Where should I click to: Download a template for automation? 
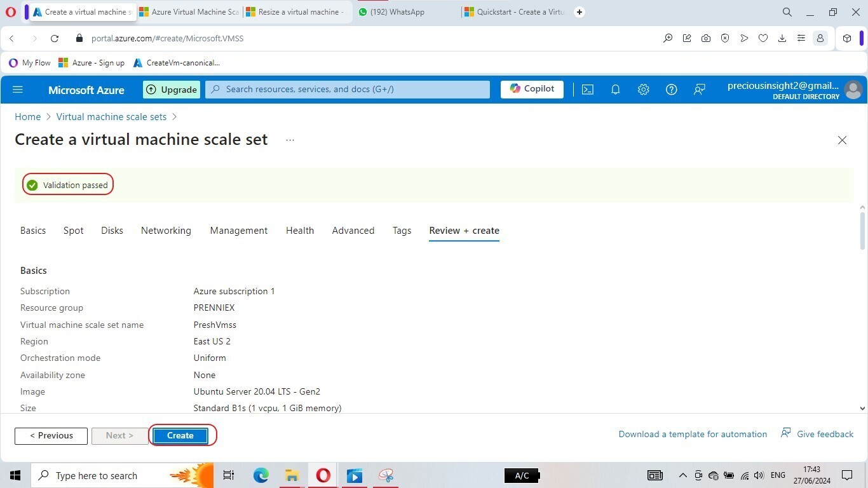tap(693, 434)
